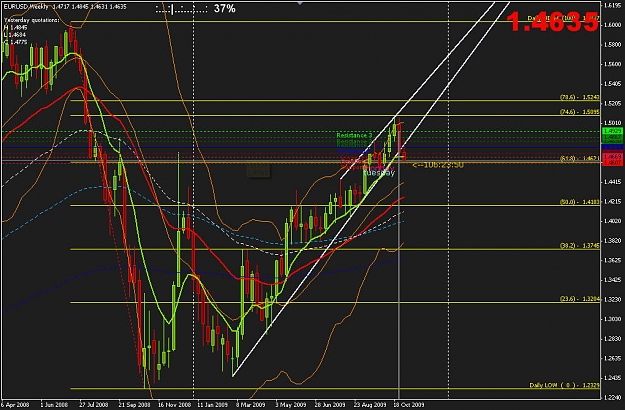Select yesterday's low value L 1.4684
The width and height of the screenshot is (625, 410).
click(x=16, y=35)
